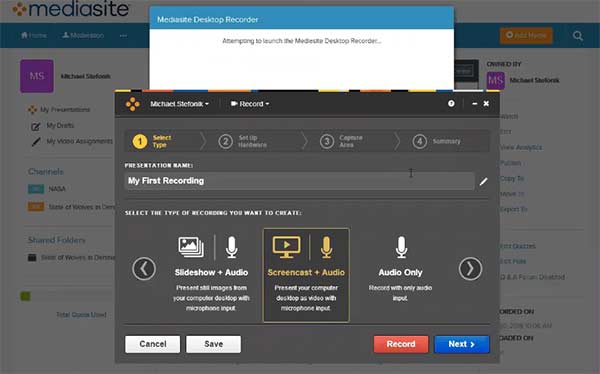Close the Desktop Recorder window
600x374 pixels.
(x=486, y=103)
